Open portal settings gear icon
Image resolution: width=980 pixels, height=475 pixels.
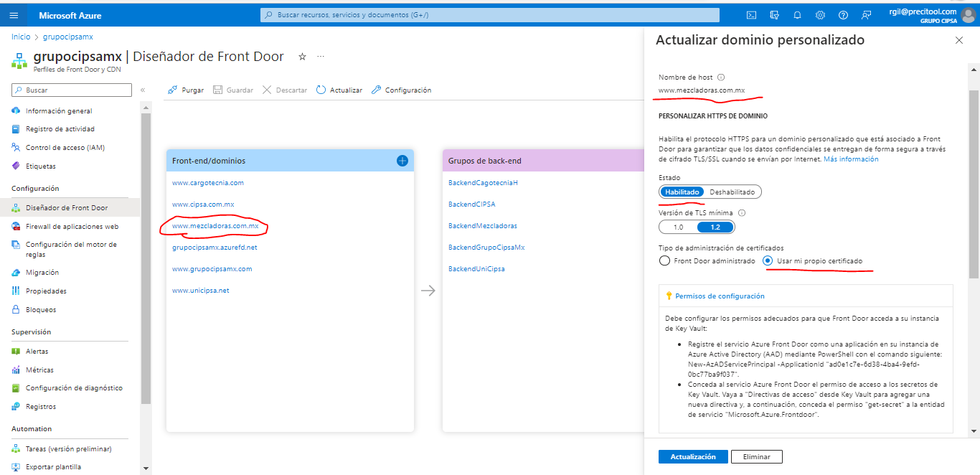click(x=820, y=15)
